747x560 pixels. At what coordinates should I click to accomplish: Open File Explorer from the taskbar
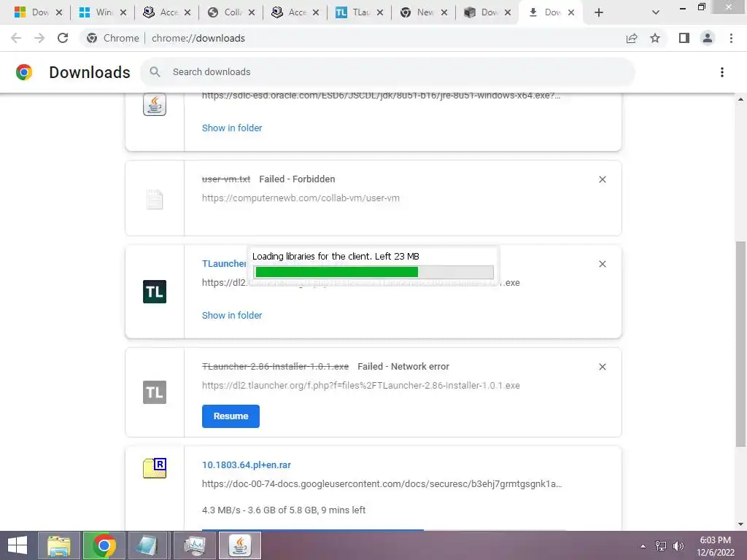58,545
